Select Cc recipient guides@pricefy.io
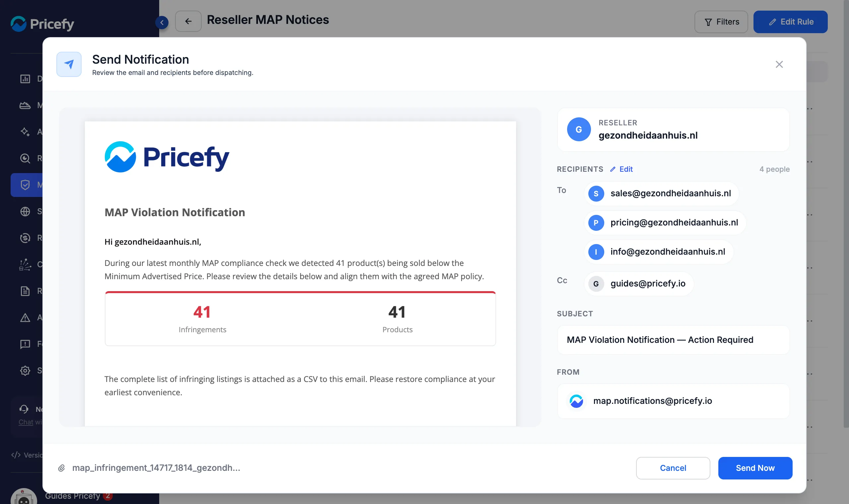849x504 pixels. pos(638,283)
